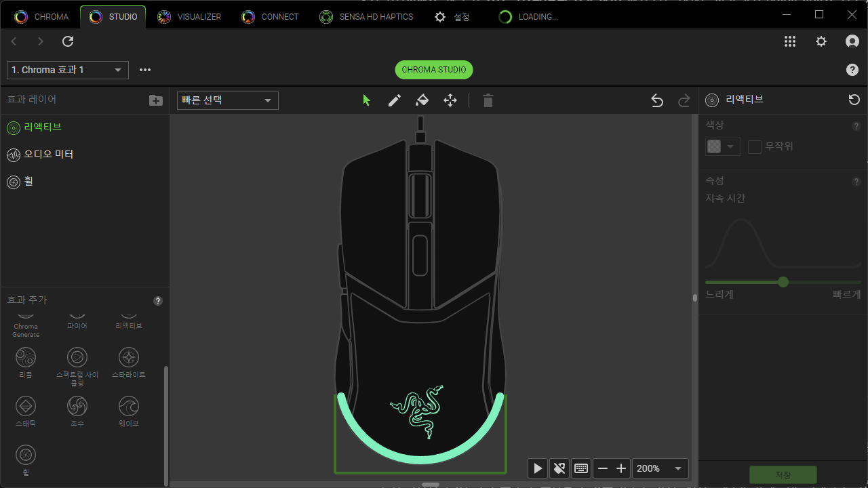Select the pen drawing tool
This screenshot has height=488, width=868.
point(395,100)
